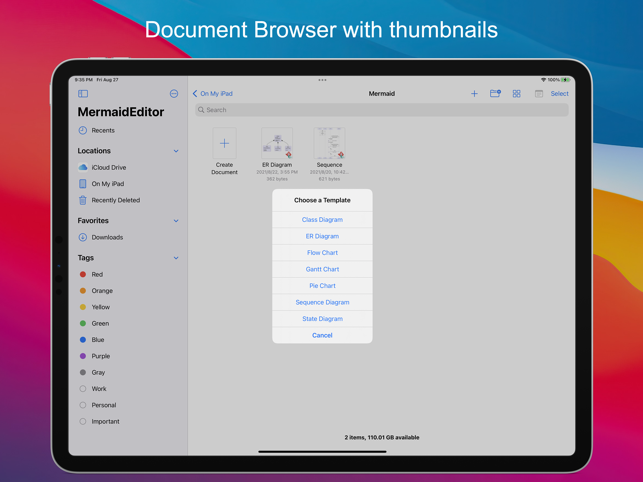
Task: Choose the Class Diagram template
Action: pyautogui.click(x=322, y=219)
